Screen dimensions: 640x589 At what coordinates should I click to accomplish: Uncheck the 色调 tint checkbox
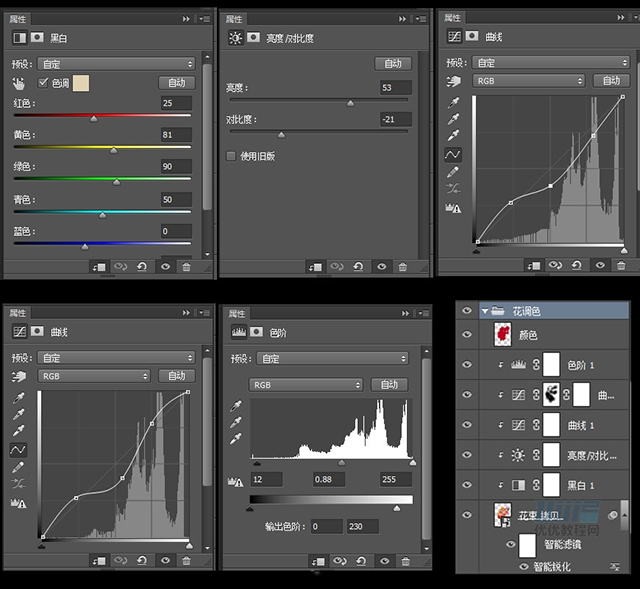(x=43, y=82)
